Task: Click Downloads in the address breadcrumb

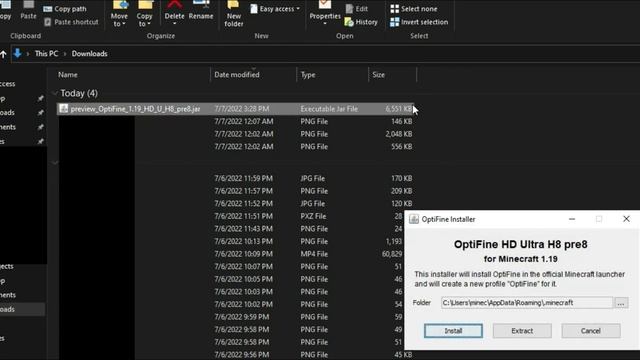Action: [89, 53]
